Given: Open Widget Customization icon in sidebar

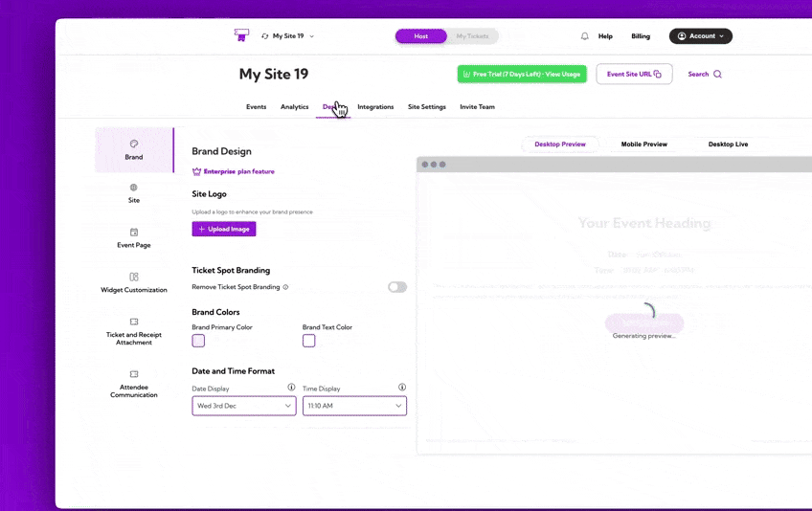Looking at the screenshot, I should pos(134,277).
